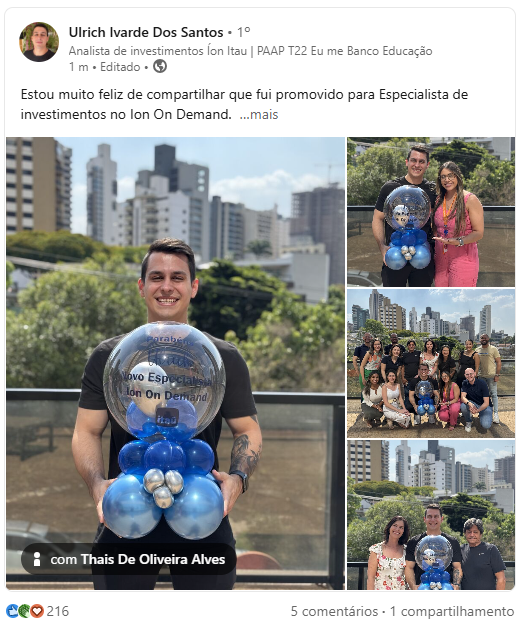Click the 1º connection degree badge

(x=244, y=32)
